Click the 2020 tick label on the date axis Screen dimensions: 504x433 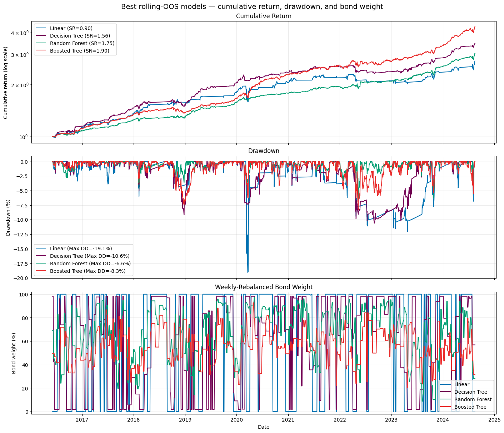click(236, 420)
